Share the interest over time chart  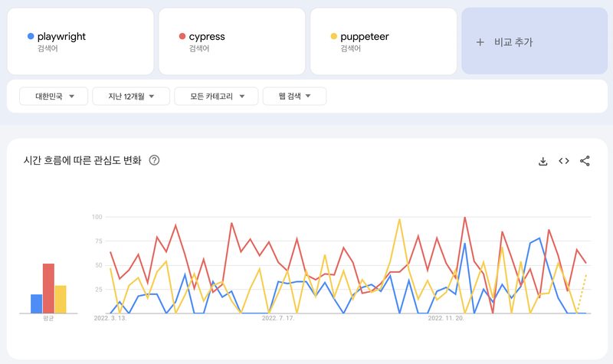click(x=585, y=161)
